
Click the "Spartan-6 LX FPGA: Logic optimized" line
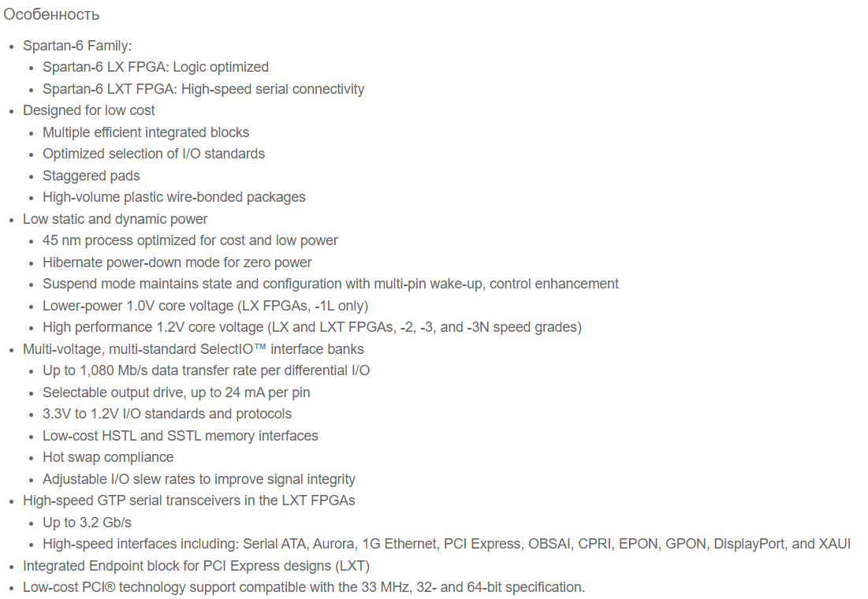coord(155,67)
